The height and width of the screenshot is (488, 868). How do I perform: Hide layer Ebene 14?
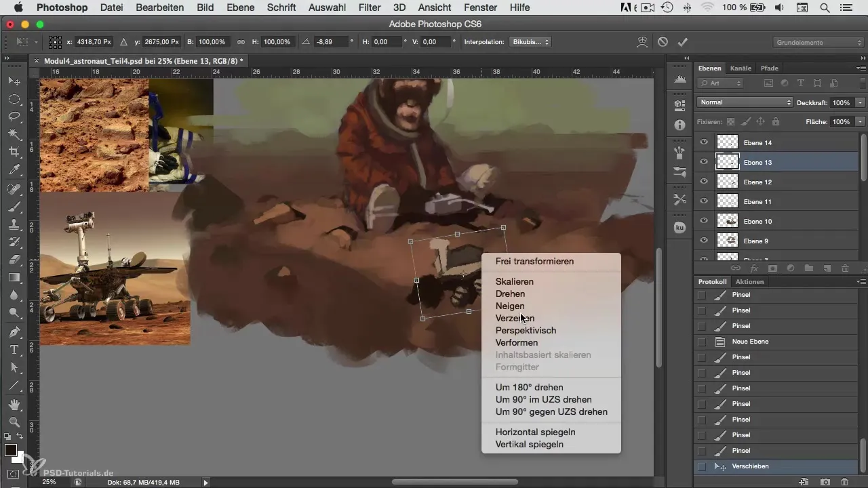704,142
